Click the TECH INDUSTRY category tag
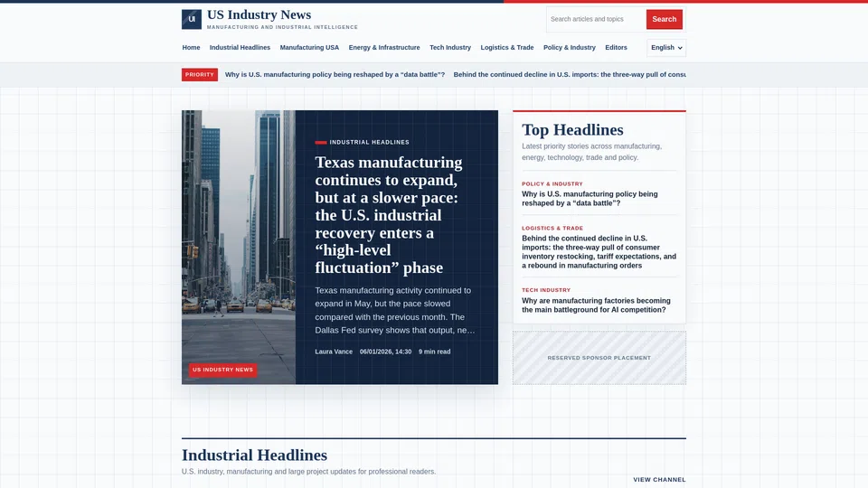This screenshot has height=488, width=868. click(546, 290)
